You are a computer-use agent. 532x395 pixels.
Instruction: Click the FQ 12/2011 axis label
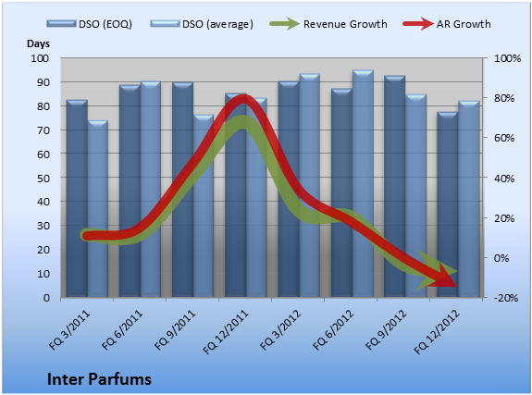pos(226,331)
